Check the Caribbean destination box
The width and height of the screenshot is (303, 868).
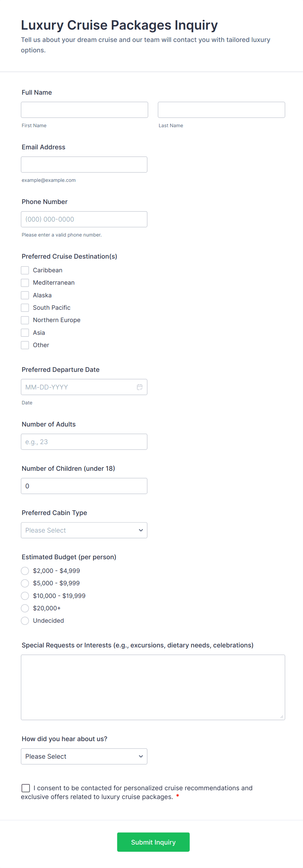click(25, 270)
